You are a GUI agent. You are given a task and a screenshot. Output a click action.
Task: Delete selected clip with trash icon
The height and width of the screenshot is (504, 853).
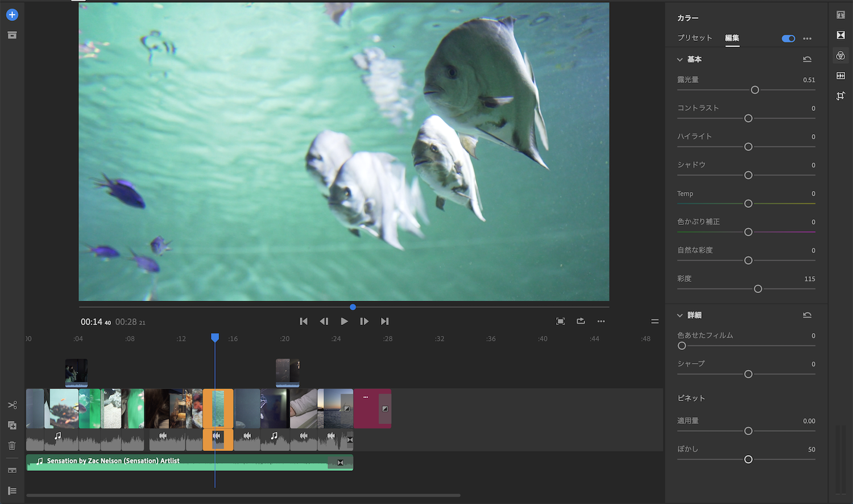pyautogui.click(x=12, y=446)
